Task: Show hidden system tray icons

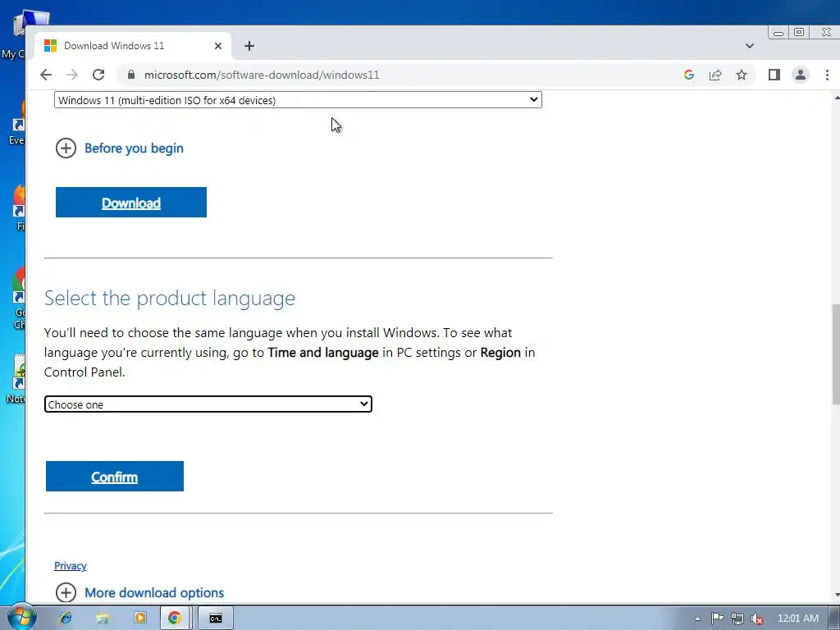Action: coord(697,619)
